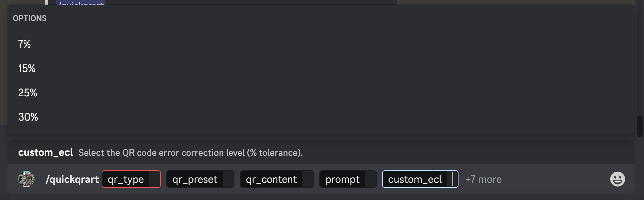The image size is (644, 200).
Task: Click the OPTIONS header label
Action: tap(30, 18)
